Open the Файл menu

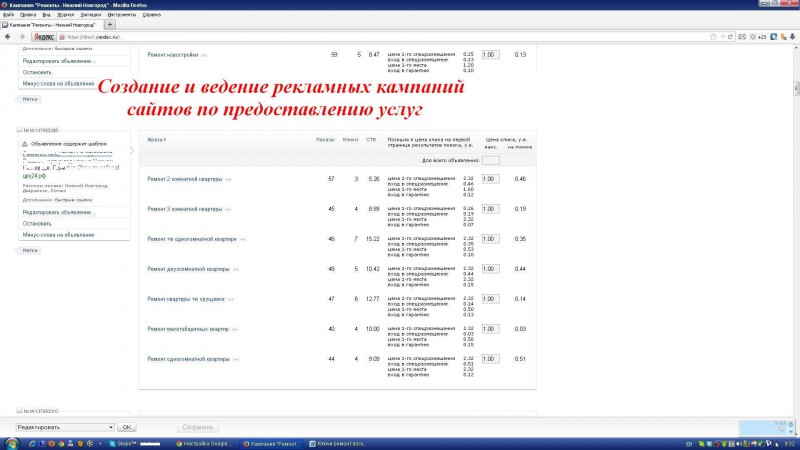point(9,15)
